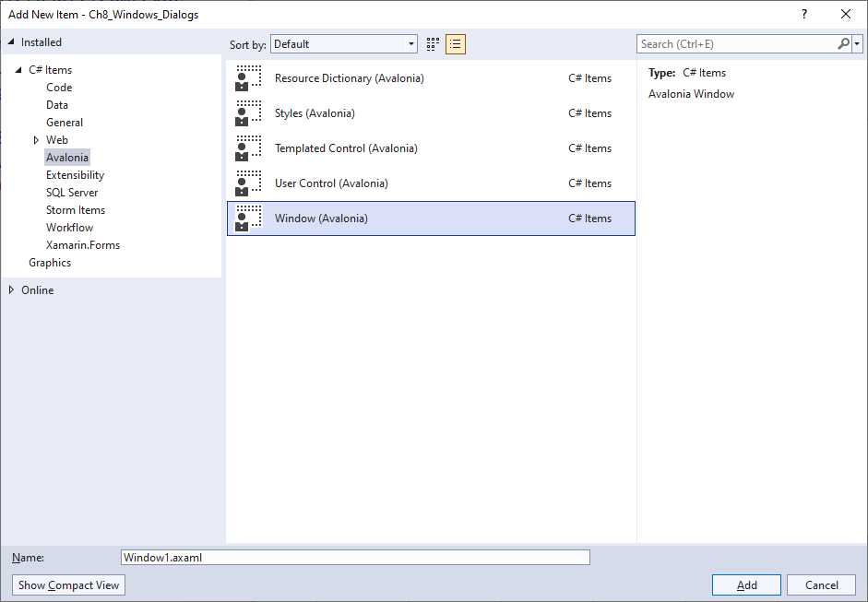Click the search magnifier icon
The height and width of the screenshot is (602, 868).
click(844, 43)
